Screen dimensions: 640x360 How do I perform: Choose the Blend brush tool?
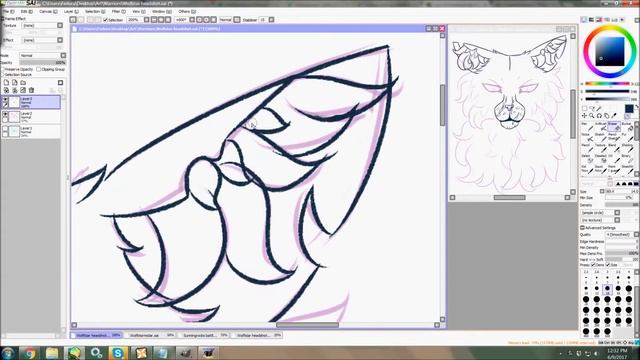[614, 147]
